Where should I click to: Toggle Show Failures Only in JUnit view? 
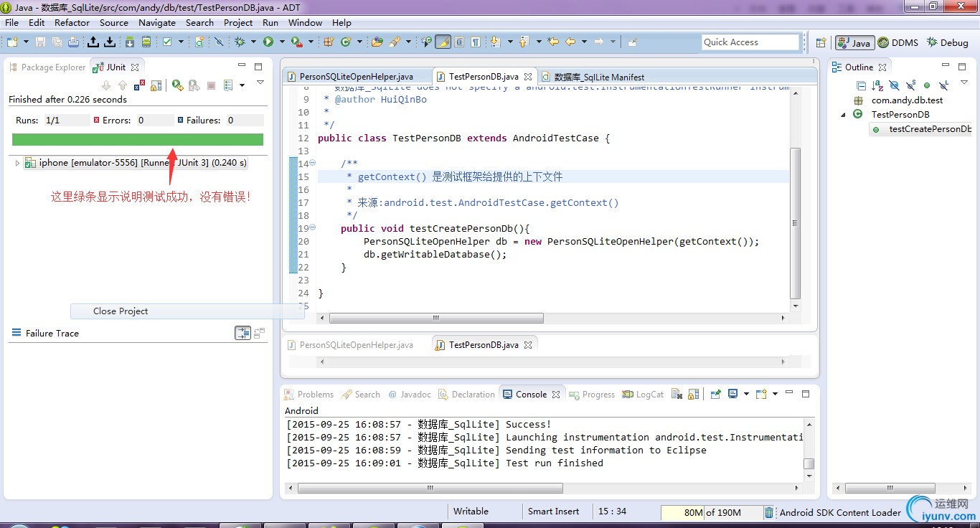[141, 85]
